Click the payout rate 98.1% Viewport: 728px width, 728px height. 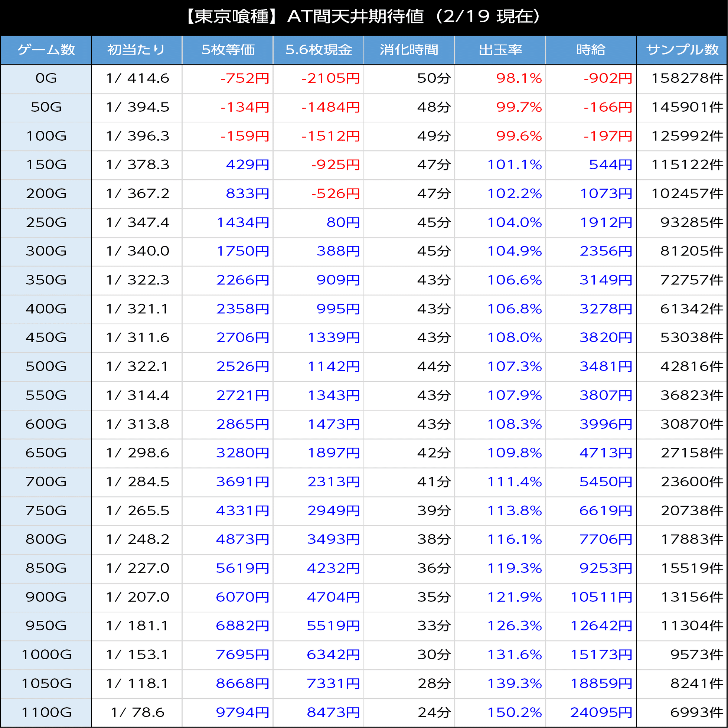pos(519,78)
